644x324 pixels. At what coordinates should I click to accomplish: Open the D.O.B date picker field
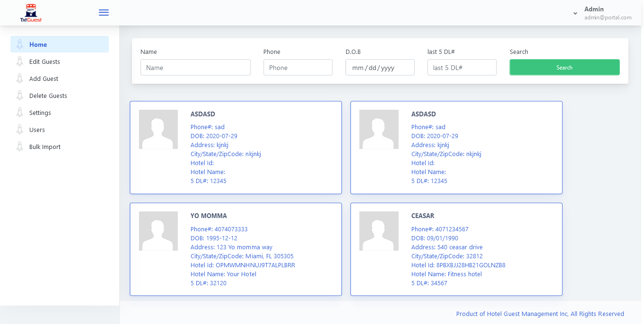380,68
